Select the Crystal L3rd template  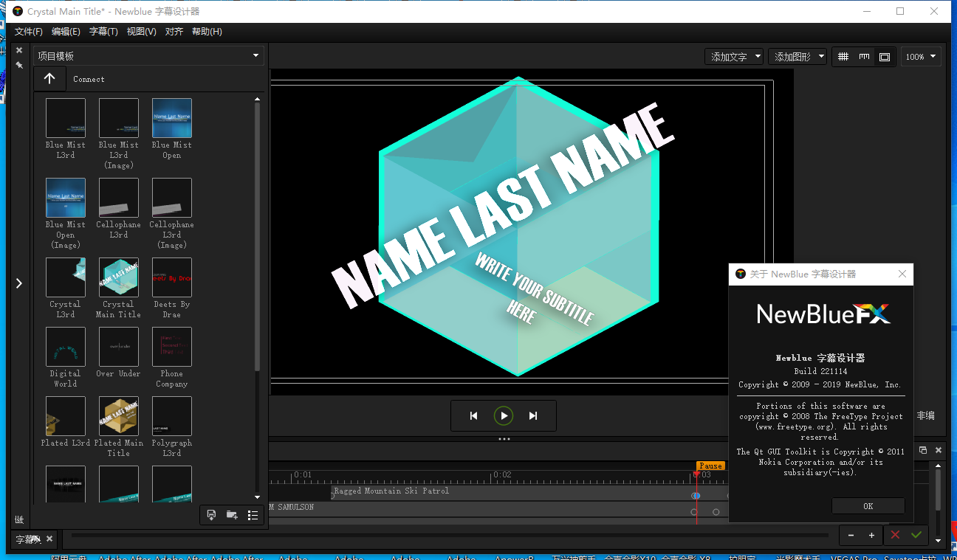[x=66, y=288]
